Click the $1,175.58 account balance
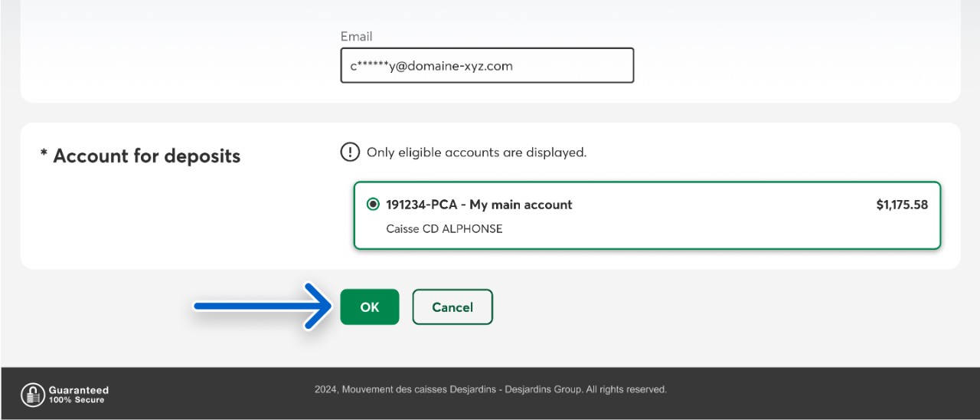 point(902,205)
